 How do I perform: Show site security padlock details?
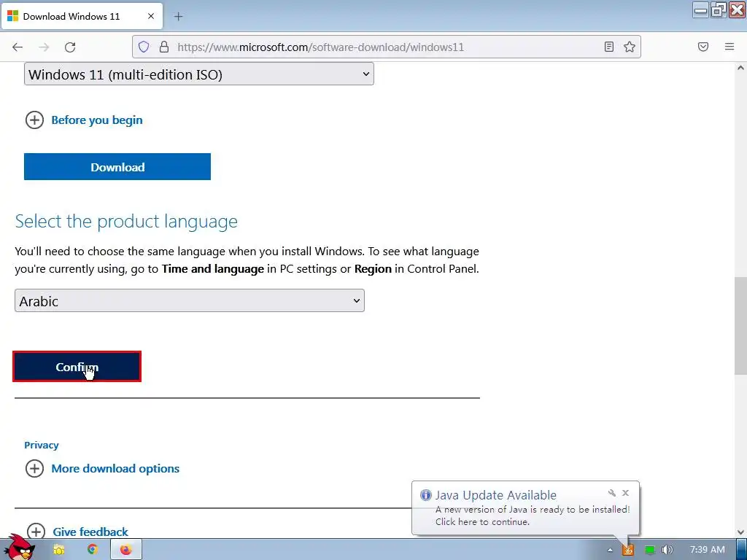164,47
